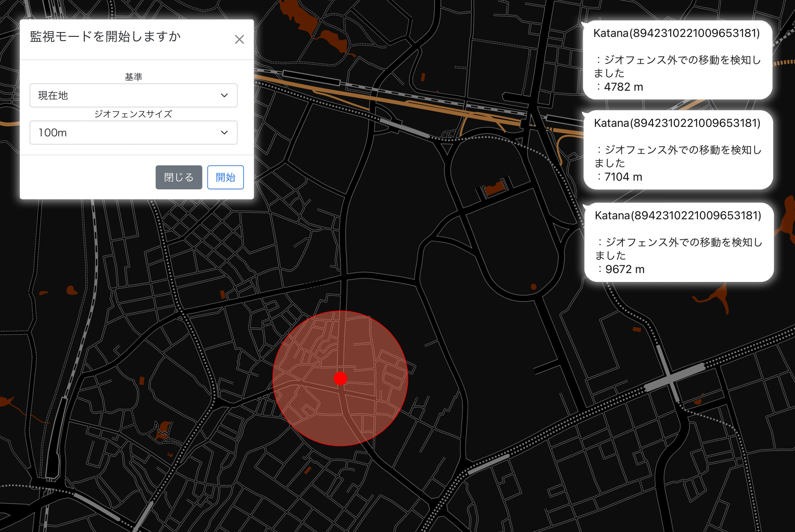Close the monitoring mode dialog with X
Image resolution: width=795 pixels, height=532 pixels.
pos(239,39)
